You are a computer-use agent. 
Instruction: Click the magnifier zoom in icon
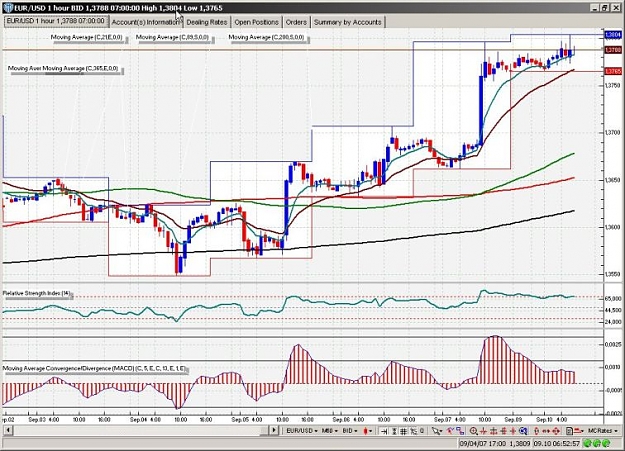pos(474,431)
